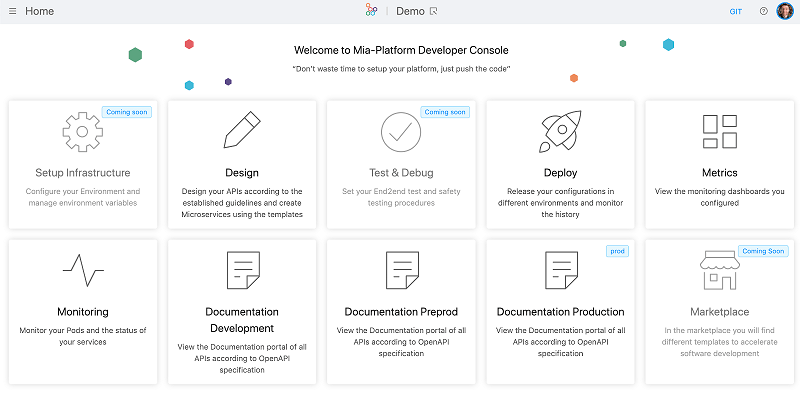Open the GIT link
Screen dimensions: 800x410
(x=736, y=12)
